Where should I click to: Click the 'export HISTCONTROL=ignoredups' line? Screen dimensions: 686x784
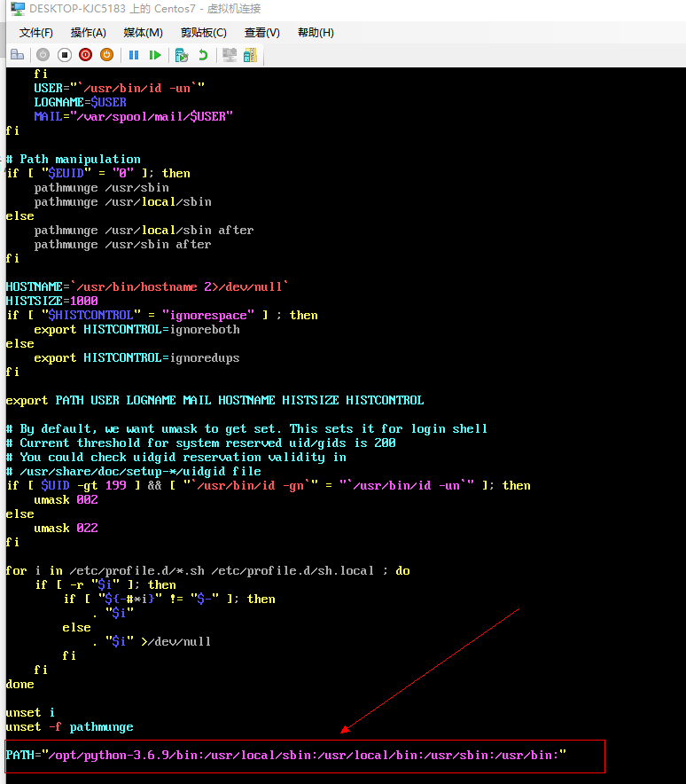[x=136, y=358]
